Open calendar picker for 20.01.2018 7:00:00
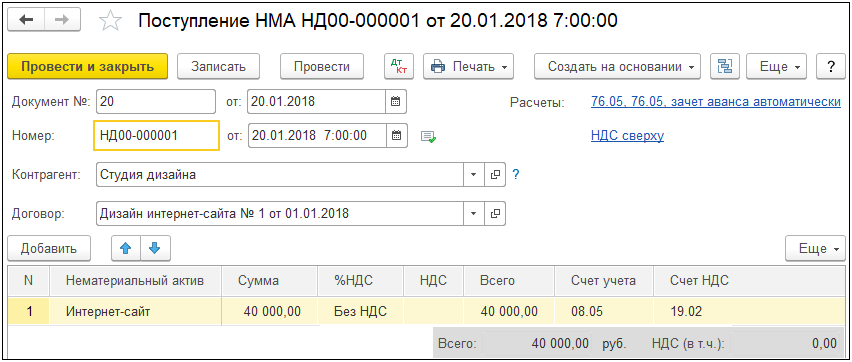 (397, 135)
